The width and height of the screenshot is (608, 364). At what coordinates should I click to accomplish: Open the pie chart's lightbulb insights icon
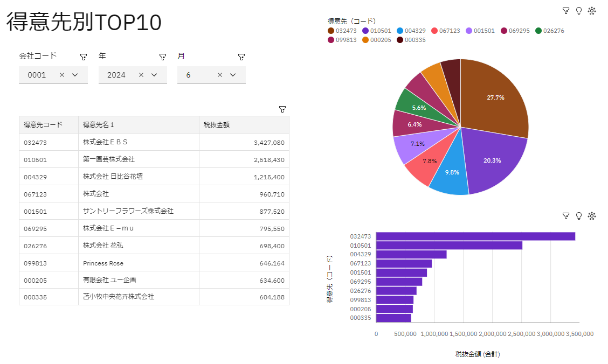[579, 10]
